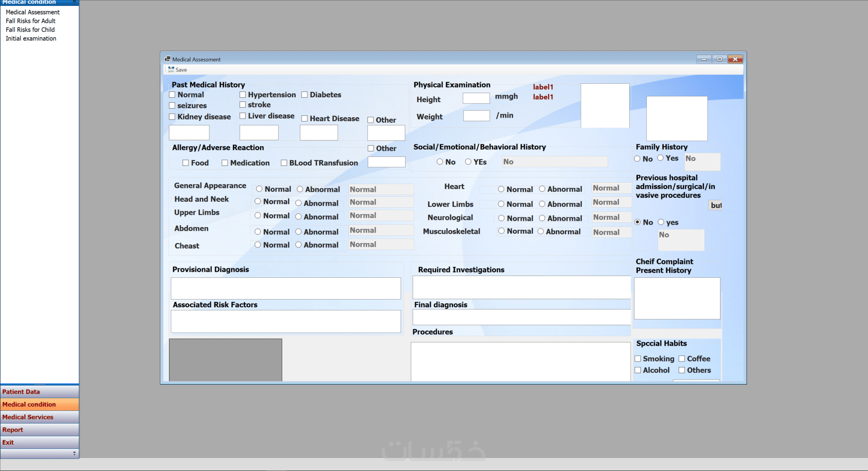Screen dimensions: 868x471
Task: Check the Hypertension checkbox
Action: coord(242,95)
